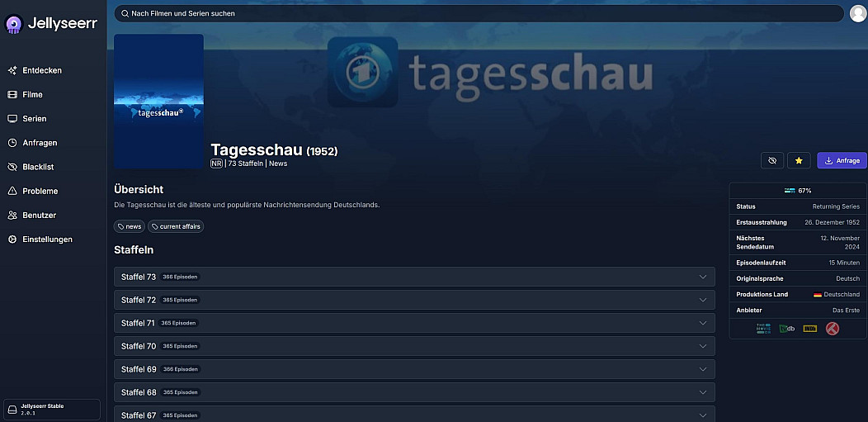Click the TMDB rating 67% badge
Image resolution: width=868 pixels, height=422 pixels.
click(x=798, y=191)
